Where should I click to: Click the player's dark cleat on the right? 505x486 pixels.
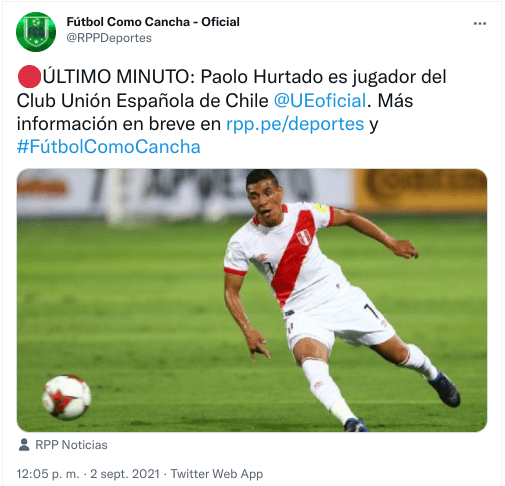click(445, 389)
